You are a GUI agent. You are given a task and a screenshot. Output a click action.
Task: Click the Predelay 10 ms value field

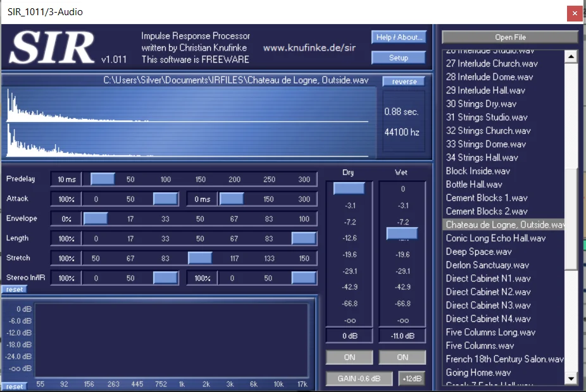point(66,180)
